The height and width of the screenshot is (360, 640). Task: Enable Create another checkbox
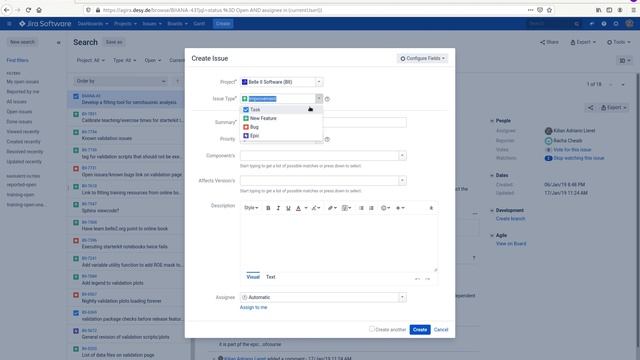371,329
